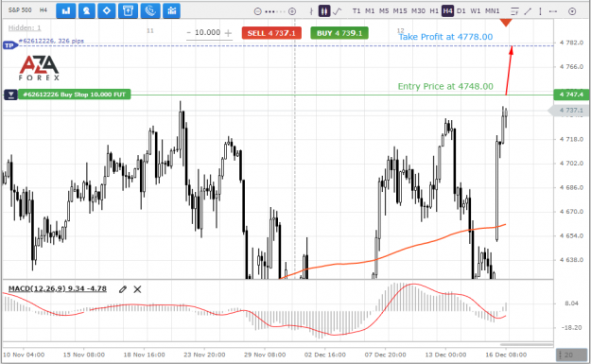
Task: Click SELL 4 737.1 button
Action: pos(271,33)
